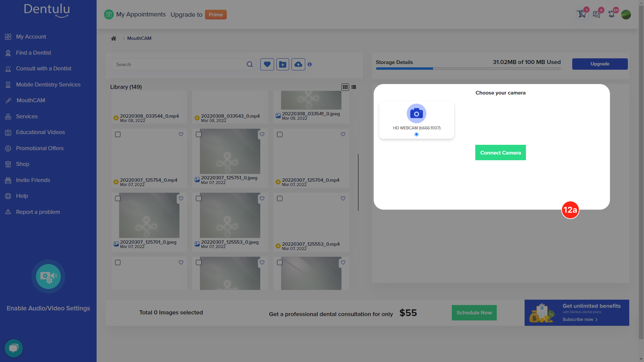Toggle the checkbox on second row image
The height and width of the screenshot is (362, 644).
(x=199, y=134)
